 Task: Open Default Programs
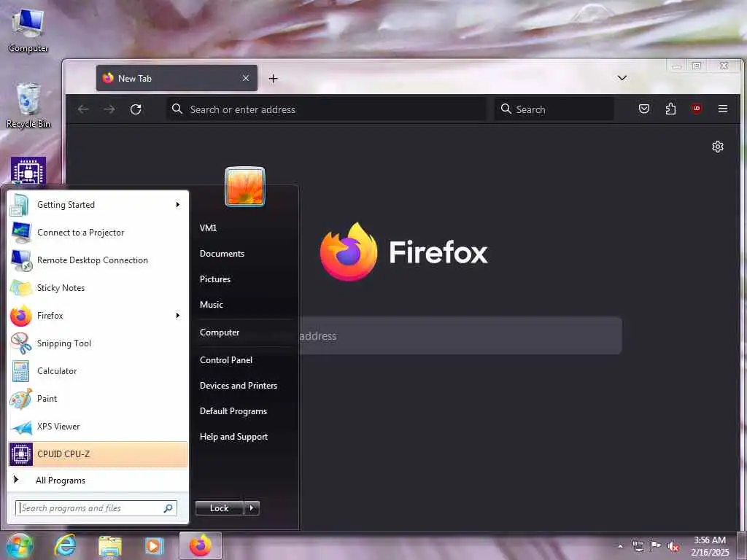233,411
